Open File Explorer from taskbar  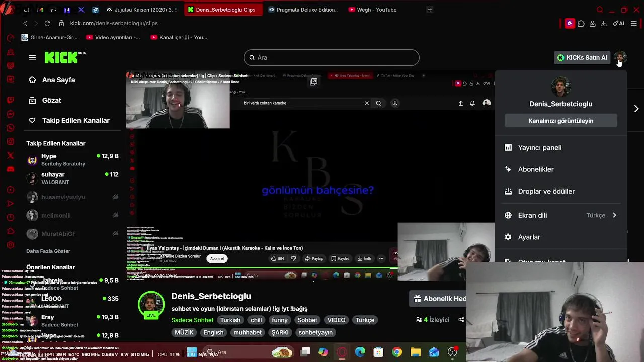click(416, 352)
